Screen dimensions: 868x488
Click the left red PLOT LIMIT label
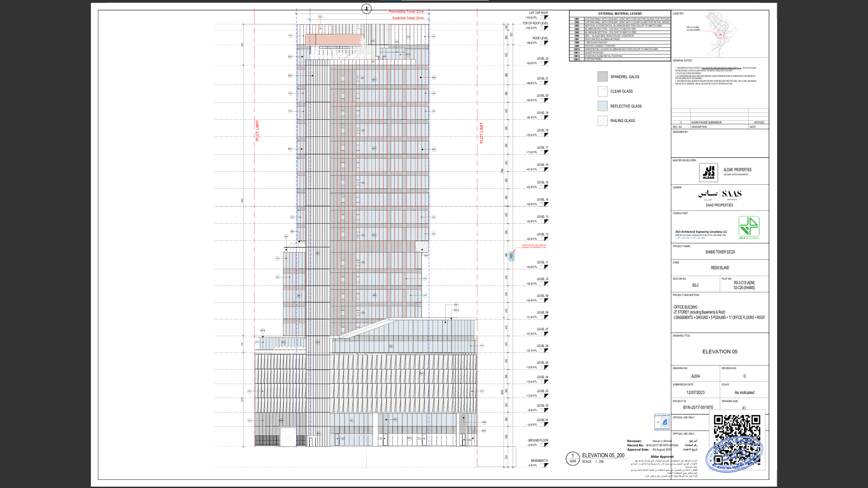[x=257, y=131]
